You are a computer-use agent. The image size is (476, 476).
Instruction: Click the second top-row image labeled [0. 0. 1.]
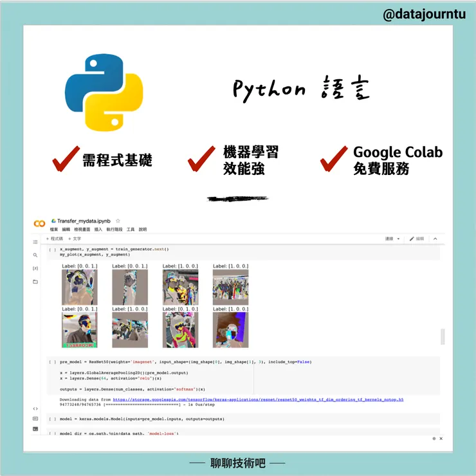(x=130, y=287)
